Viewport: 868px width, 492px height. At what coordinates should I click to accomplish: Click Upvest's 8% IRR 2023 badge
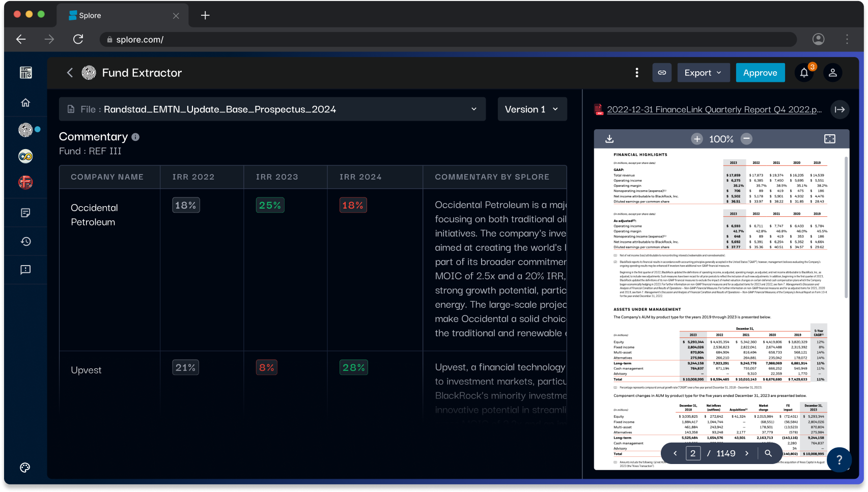point(267,367)
